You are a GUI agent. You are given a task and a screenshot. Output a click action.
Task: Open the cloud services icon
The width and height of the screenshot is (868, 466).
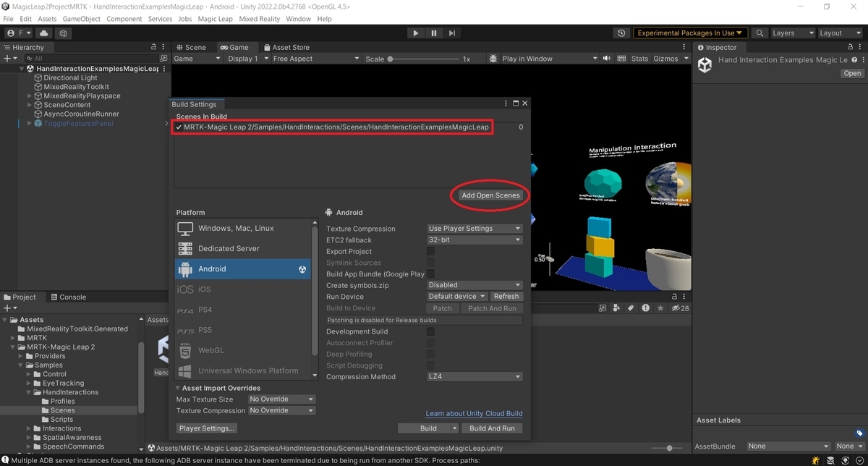(45, 33)
